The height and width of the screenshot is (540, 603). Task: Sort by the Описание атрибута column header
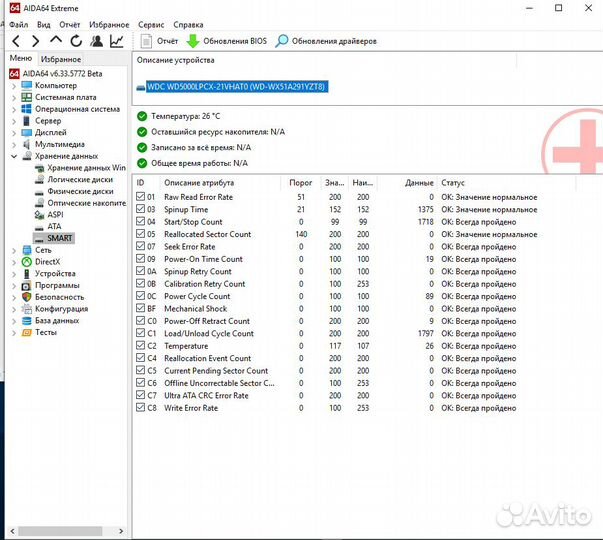[221, 183]
